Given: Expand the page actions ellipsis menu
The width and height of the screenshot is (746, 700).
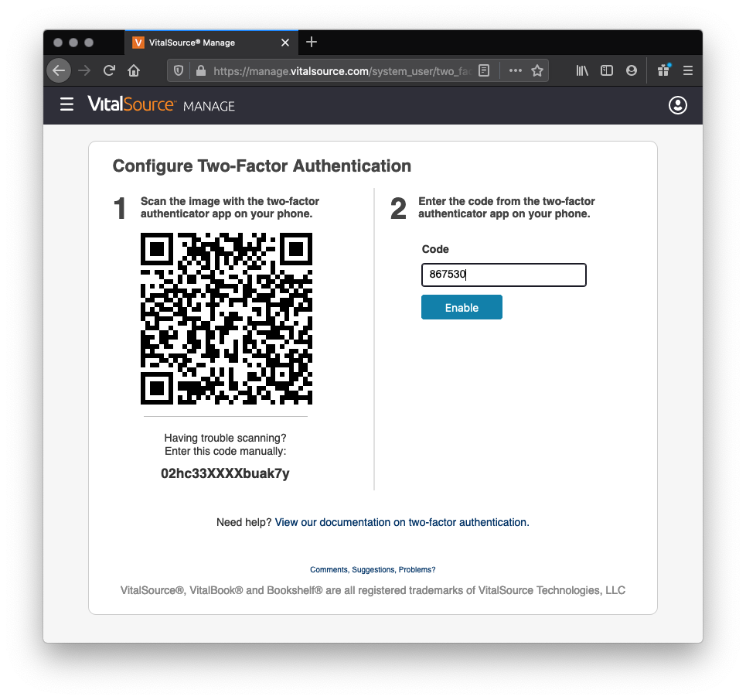Looking at the screenshot, I should click(515, 70).
